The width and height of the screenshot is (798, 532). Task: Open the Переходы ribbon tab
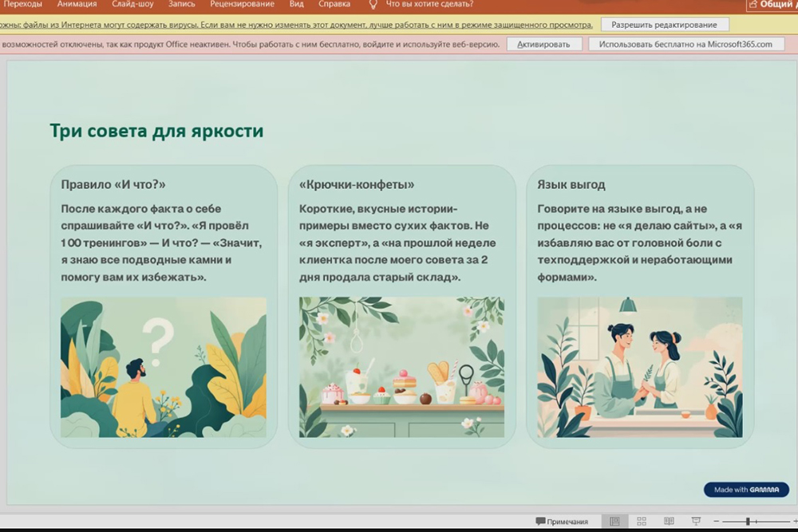[x=23, y=4]
